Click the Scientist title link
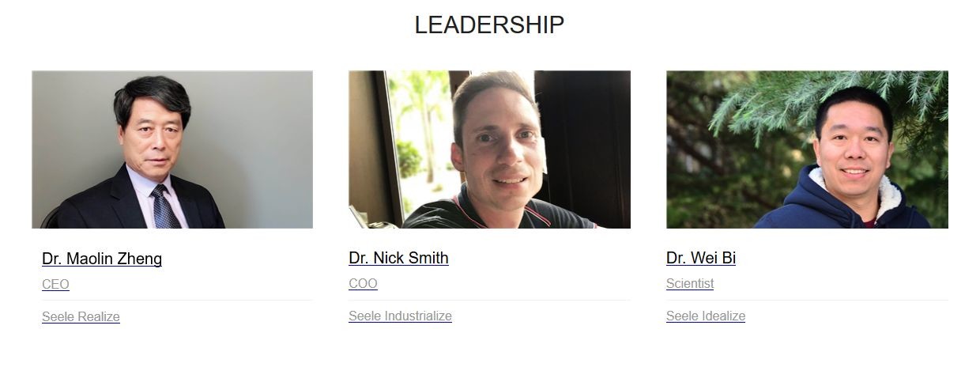Image resolution: width=980 pixels, height=367 pixels. (x=690, y=284)
